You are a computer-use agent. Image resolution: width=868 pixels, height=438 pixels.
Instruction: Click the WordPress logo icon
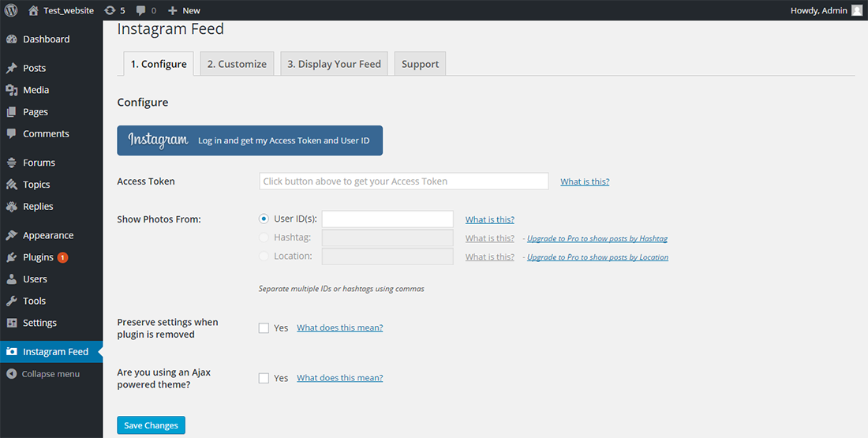[x=11, y=10]
